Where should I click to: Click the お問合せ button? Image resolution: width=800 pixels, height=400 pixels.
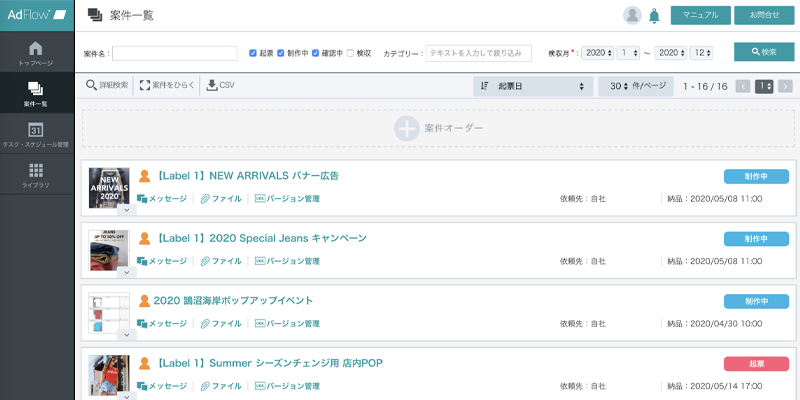pos(764,15)
